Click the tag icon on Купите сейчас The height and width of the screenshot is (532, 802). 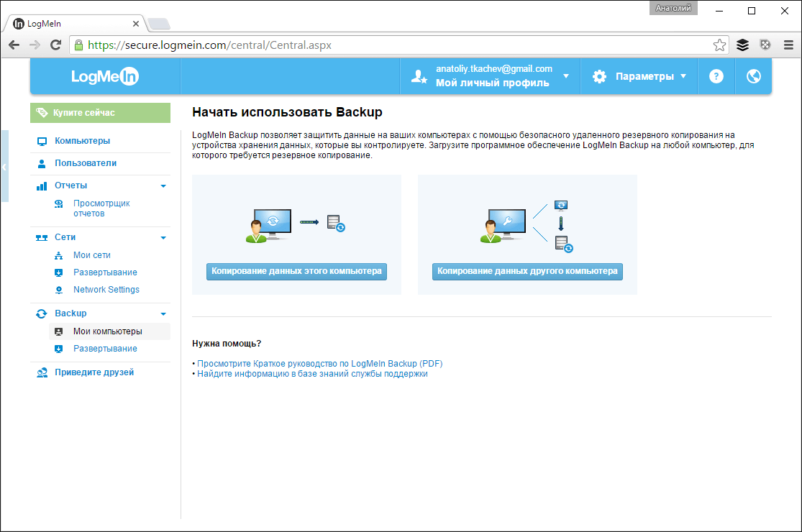(42, 112)
